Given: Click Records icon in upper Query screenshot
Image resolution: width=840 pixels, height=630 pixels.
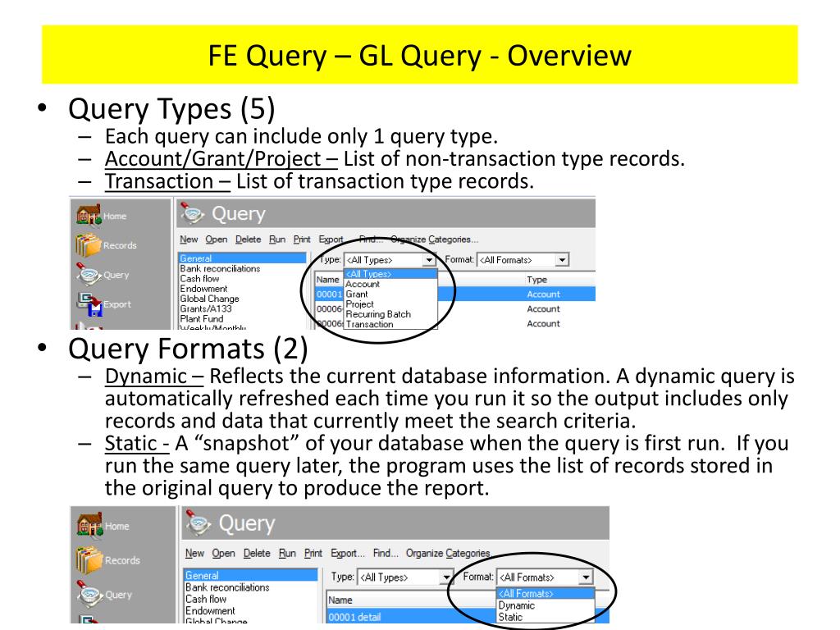Looking at the screenshot, I should tap(89, 244).
